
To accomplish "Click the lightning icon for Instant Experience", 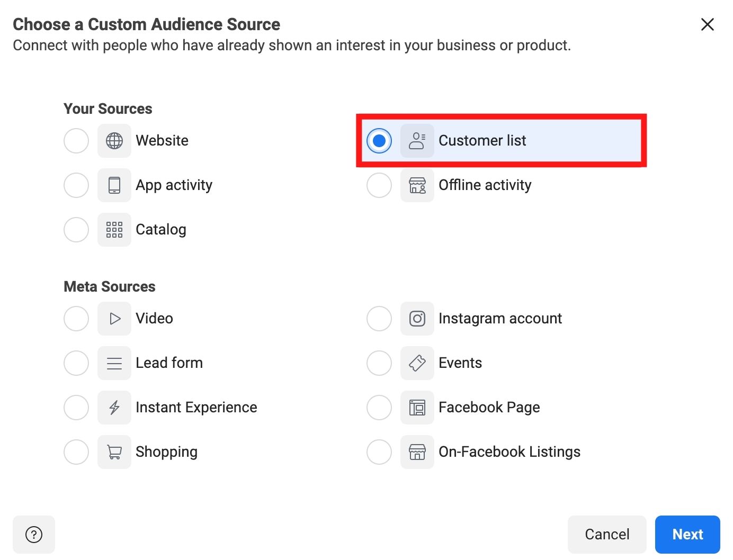I will (114, 408).
